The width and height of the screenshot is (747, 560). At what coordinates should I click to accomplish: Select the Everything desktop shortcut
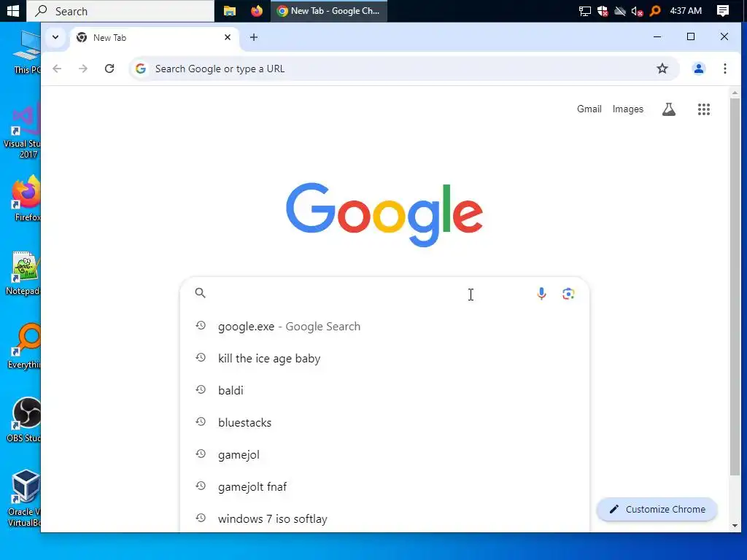(24, 346)
